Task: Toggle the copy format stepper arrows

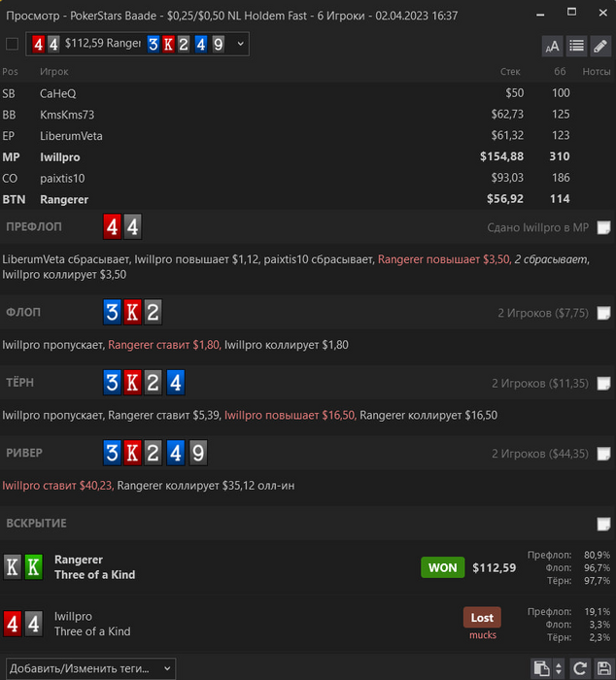Action: pyautogui.click(x=559, y=668)
